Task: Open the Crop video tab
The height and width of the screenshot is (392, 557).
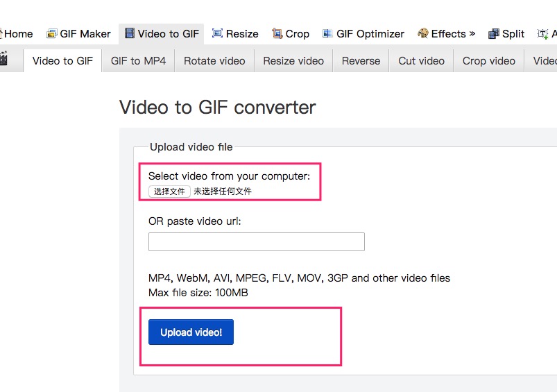Action: (489, 61)
